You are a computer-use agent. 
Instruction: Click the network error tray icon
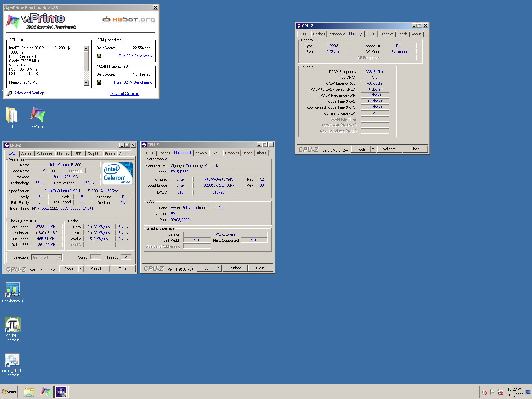point(500,392)
